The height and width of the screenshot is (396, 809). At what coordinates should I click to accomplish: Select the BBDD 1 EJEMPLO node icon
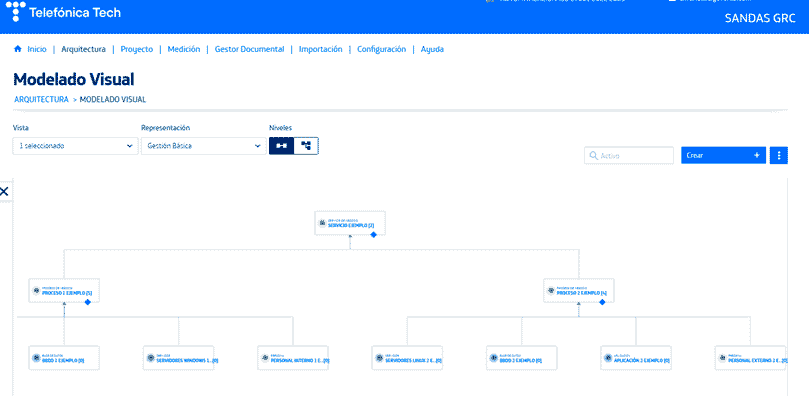[x=36, y=358]
